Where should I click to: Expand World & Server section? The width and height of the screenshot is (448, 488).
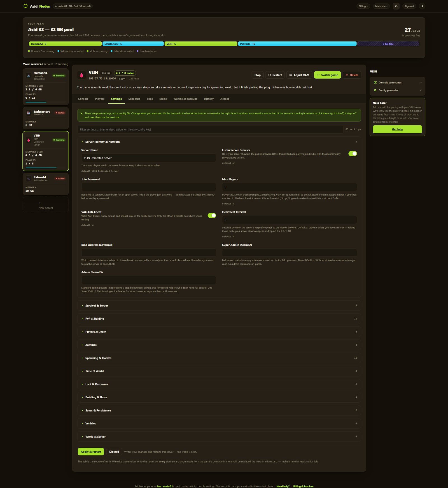click(x=219, y=437)
